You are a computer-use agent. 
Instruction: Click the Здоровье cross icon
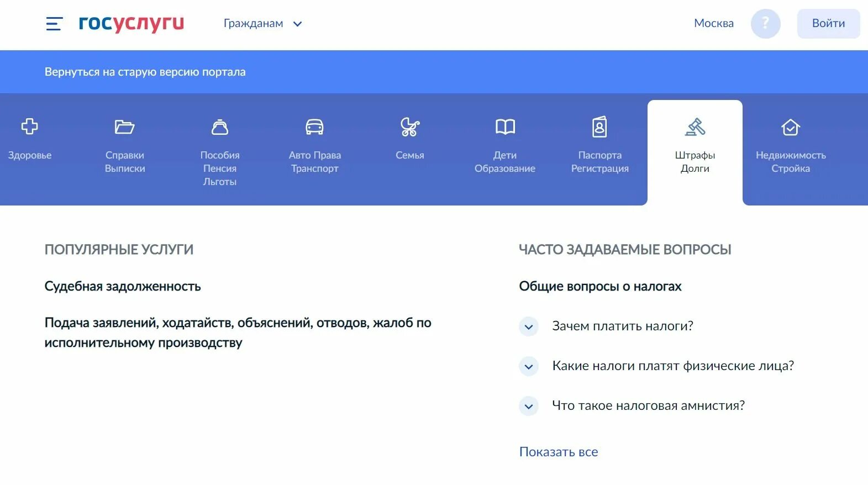[x=30, y=126]
